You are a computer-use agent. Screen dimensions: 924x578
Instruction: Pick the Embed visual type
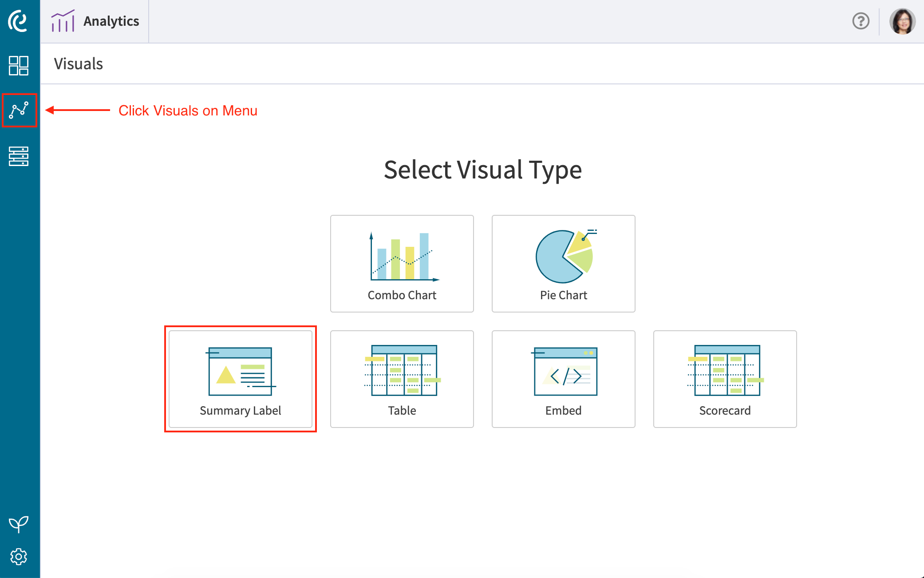coord(563,379)
